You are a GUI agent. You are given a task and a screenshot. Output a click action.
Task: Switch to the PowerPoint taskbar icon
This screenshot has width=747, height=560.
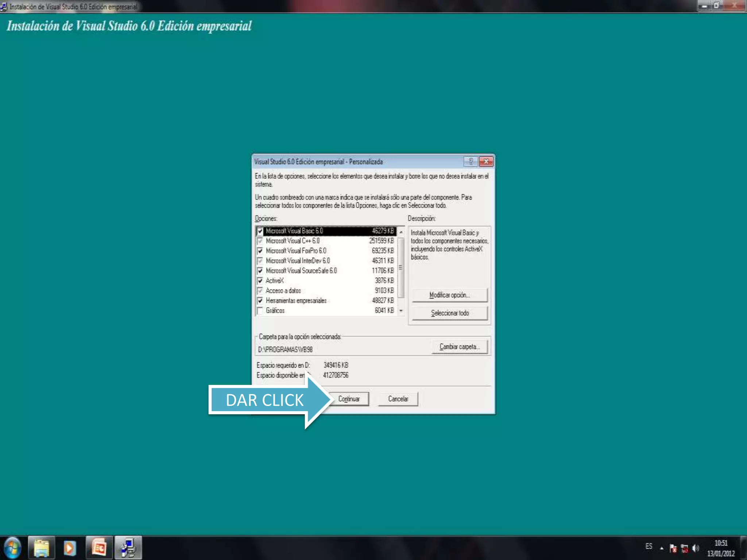coord(99,548)
